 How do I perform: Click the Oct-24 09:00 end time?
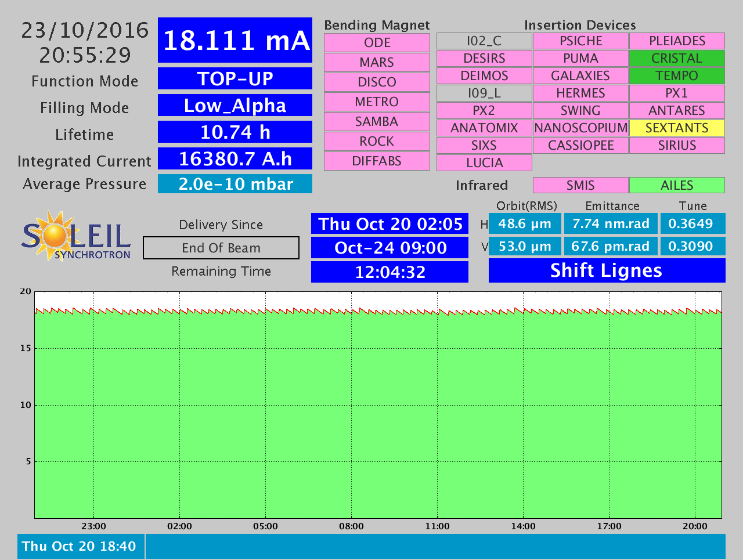[x=390, y=248]
